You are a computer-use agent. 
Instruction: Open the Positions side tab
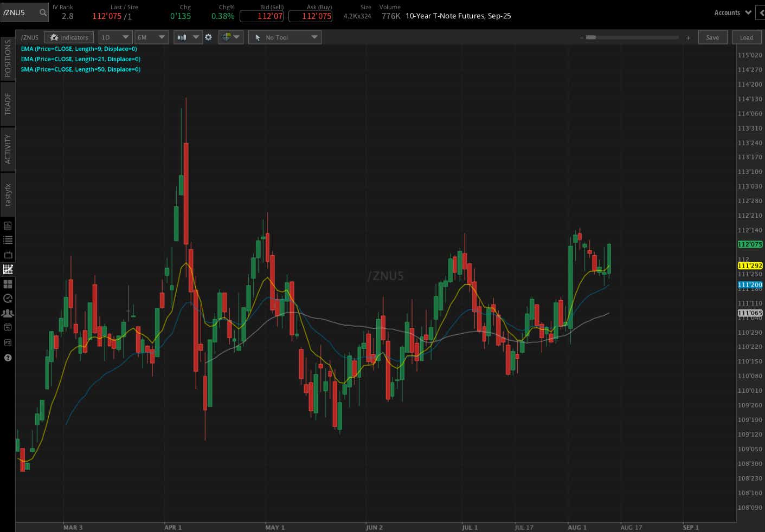[x=8, y=58]
